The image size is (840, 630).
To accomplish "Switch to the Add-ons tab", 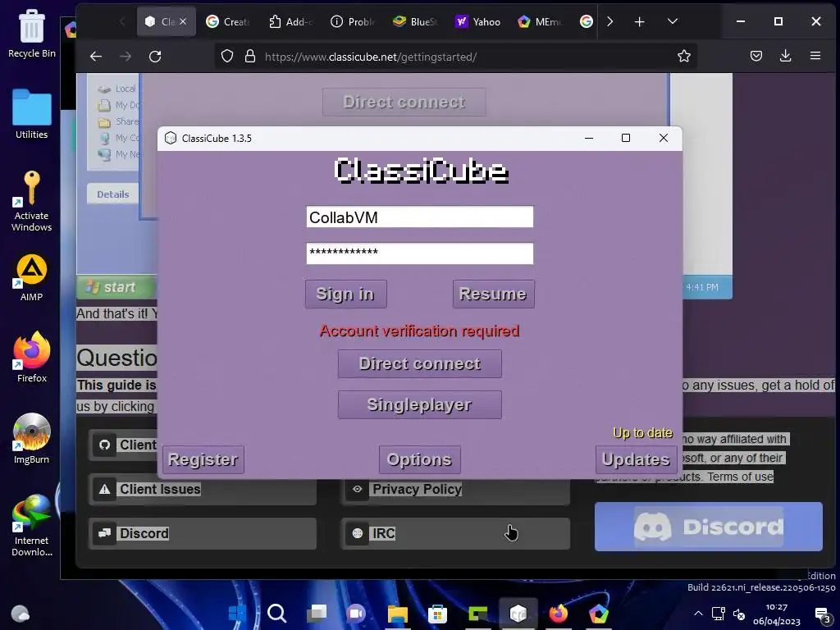I will (291, 22).
